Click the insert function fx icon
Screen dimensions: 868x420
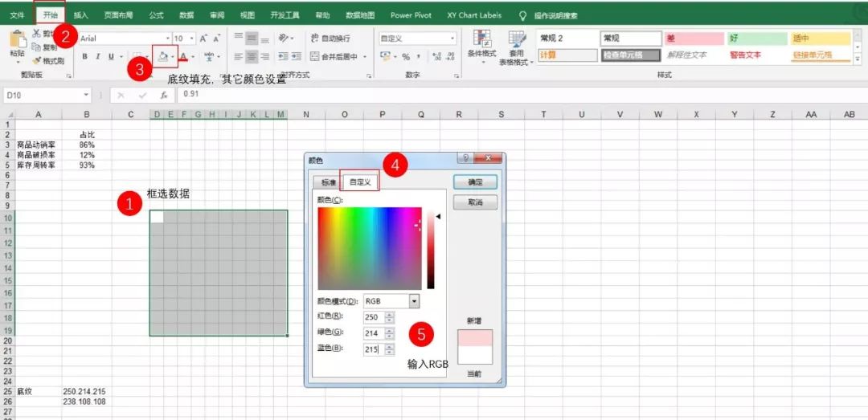point(163,95)
